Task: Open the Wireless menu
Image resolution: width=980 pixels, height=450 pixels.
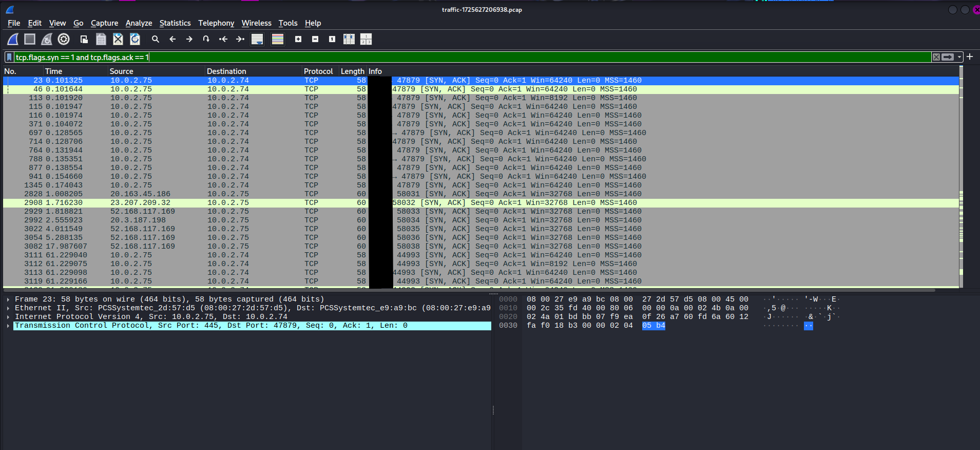Action: point(257,23)
